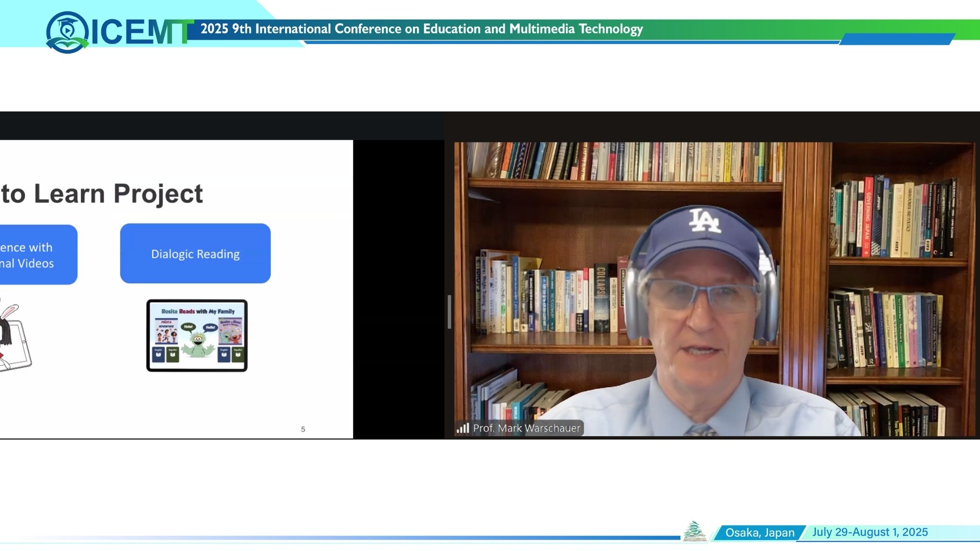The height and width of the screenshot is (551, 980).
Task: Select English button under Rosita and Elmo book
Action: tap(224, 354)
